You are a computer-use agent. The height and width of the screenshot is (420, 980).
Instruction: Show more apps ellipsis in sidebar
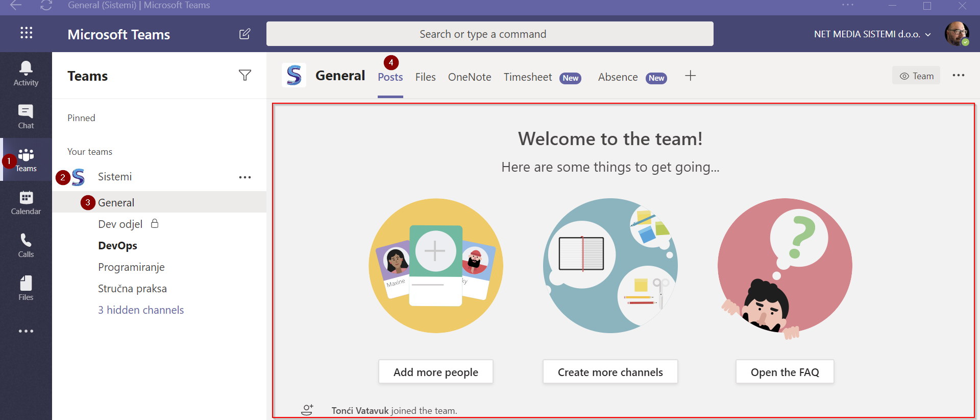point(26,331)
